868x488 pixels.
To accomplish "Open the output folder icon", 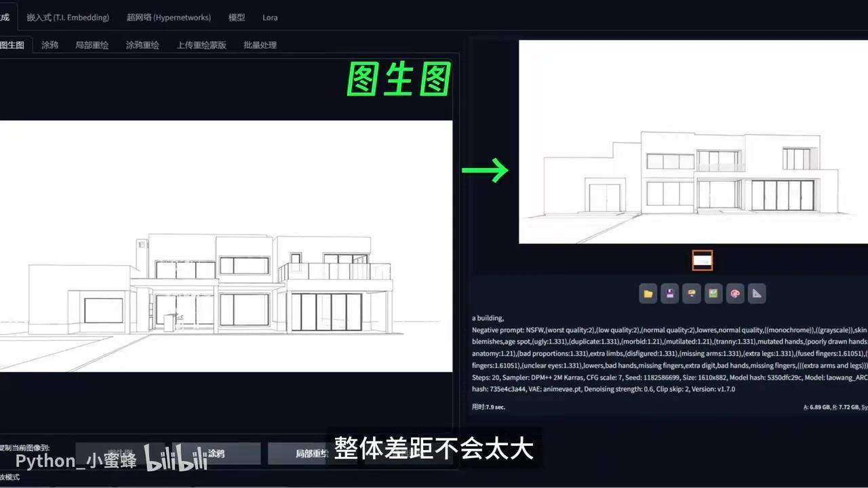I will [x=648, y=293].
